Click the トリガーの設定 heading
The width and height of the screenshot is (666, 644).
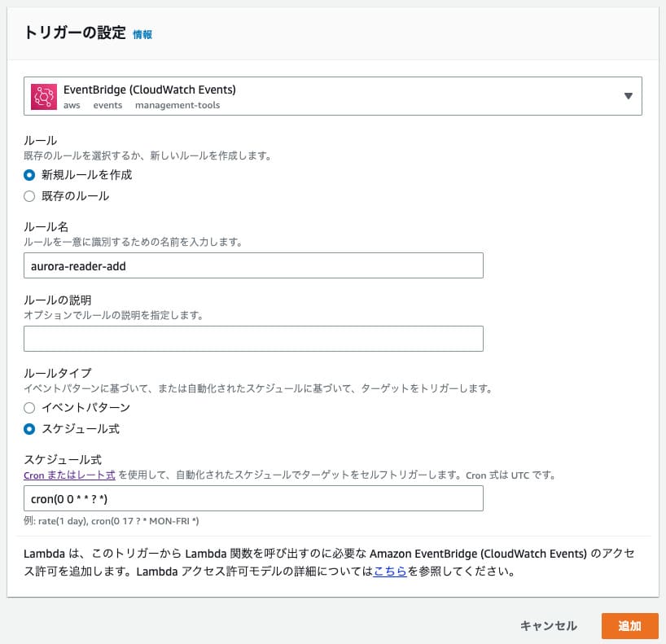point(75,33)
